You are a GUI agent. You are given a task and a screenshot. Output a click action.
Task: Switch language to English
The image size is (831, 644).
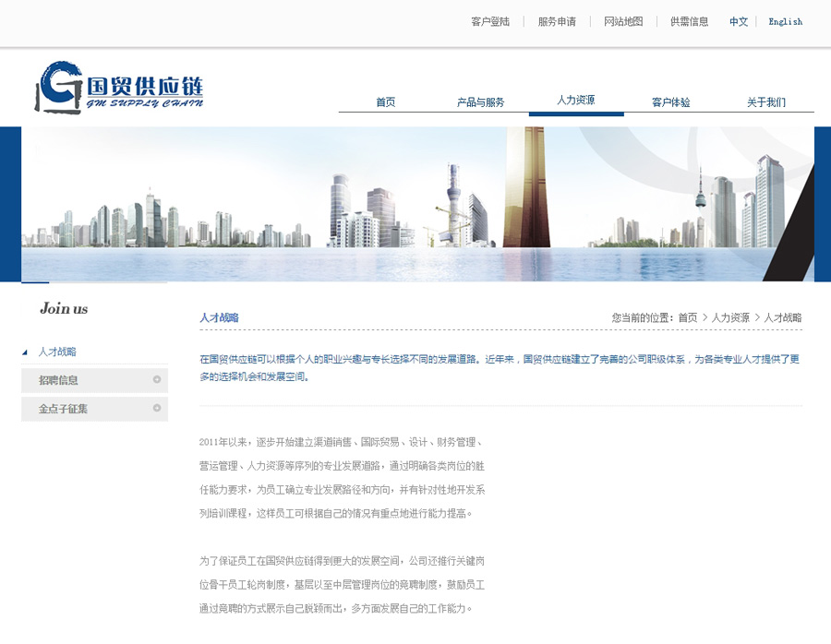pos(786,22)
